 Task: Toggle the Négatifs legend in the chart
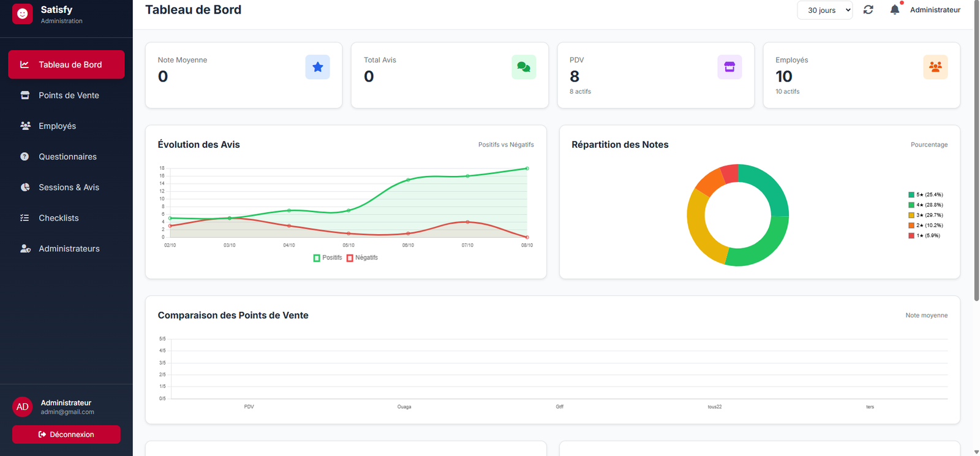(x=362, y=258)
